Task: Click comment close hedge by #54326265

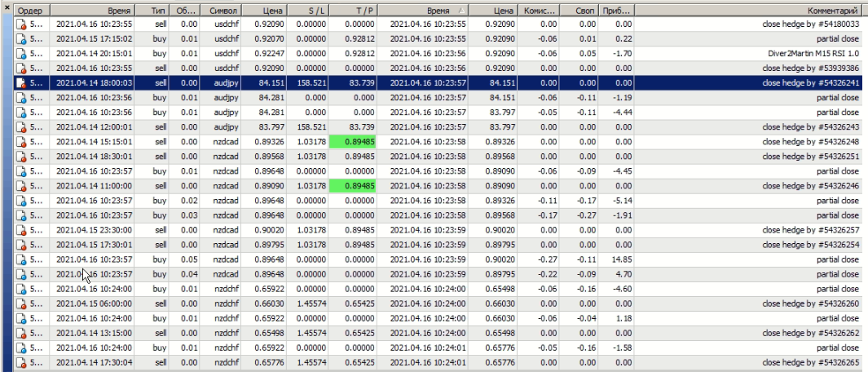Action: [810, 362]
